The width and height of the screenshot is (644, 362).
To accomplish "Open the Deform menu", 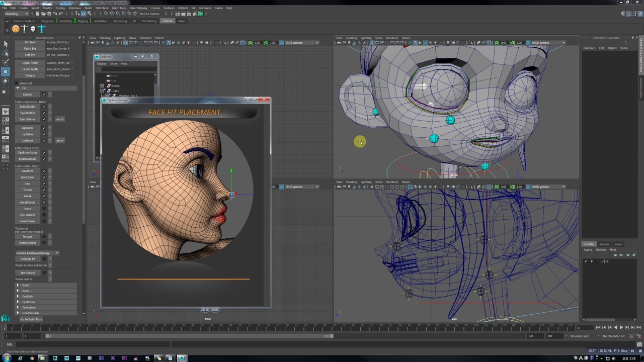I will (x=183, y=8).
